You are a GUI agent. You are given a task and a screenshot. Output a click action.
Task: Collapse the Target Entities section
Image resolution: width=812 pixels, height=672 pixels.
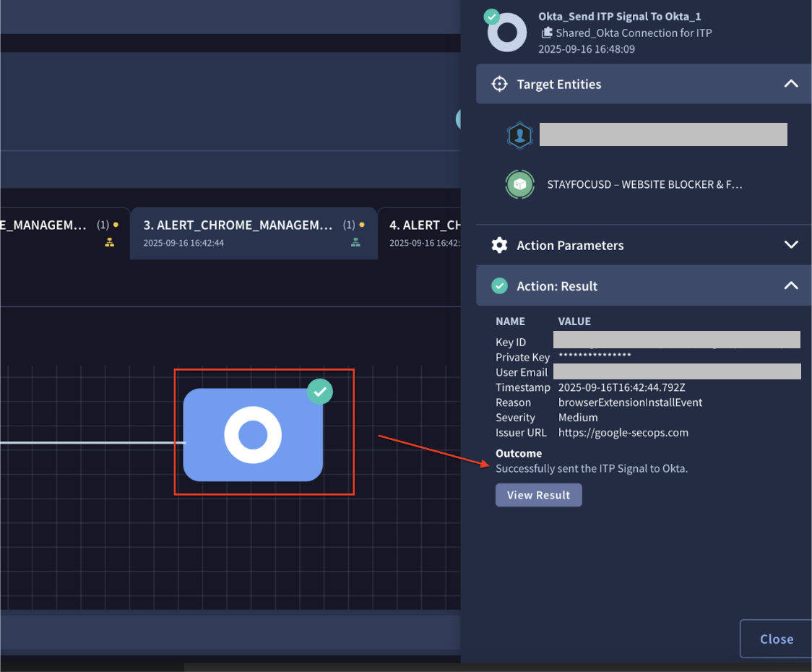(x=791, y=84)
